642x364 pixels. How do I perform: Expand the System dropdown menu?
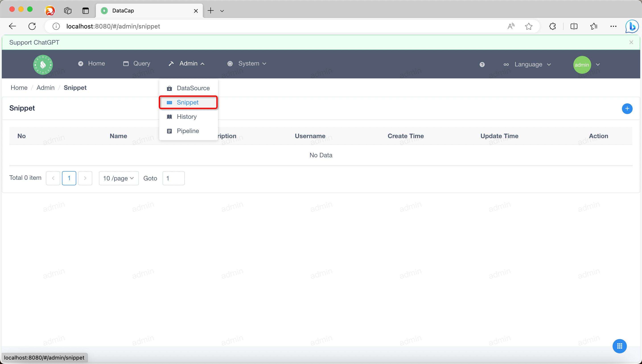[x=247, y=63]
